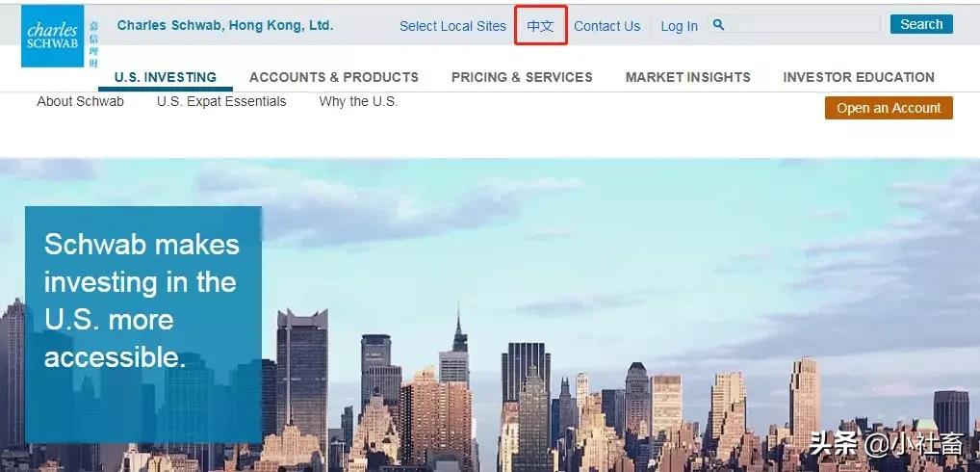Open U.S. Expat Essentials page
980x472 pixels.
(221, 101)
